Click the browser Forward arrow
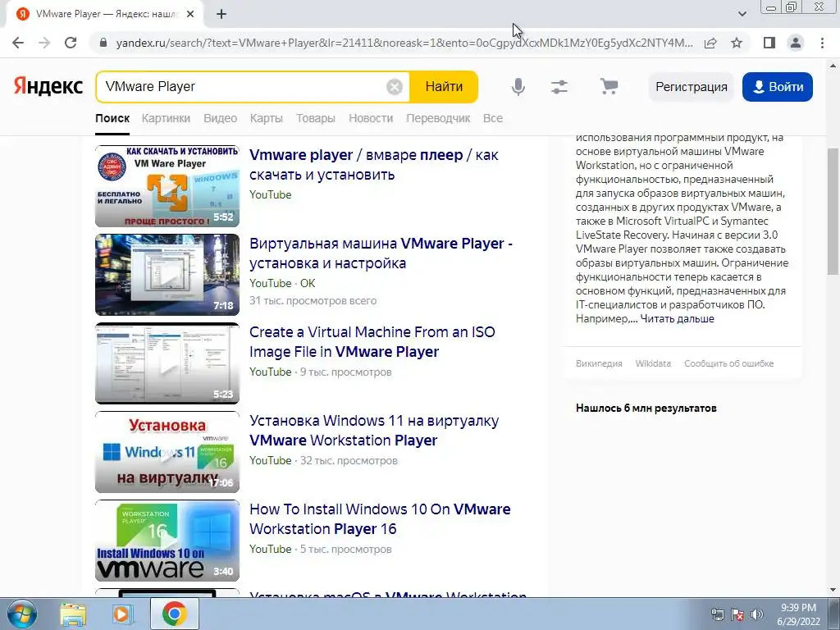Viewport: 840px width, 630px height. (44, 43)
